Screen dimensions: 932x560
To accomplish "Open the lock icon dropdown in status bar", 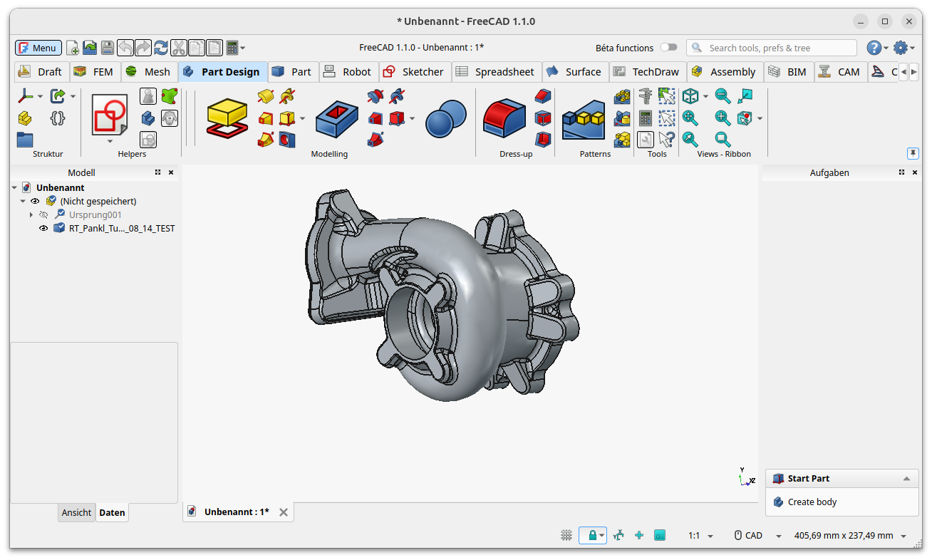I will pos(603,536).
